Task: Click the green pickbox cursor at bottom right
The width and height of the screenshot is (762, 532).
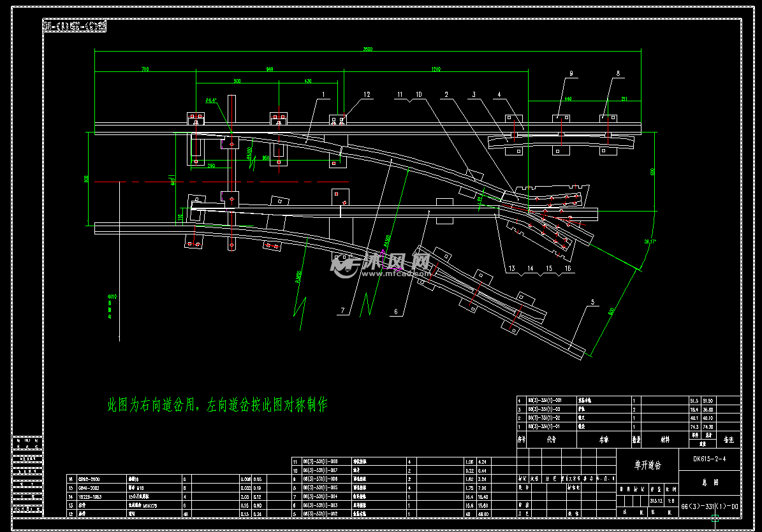Action: [x=715, y=519]
